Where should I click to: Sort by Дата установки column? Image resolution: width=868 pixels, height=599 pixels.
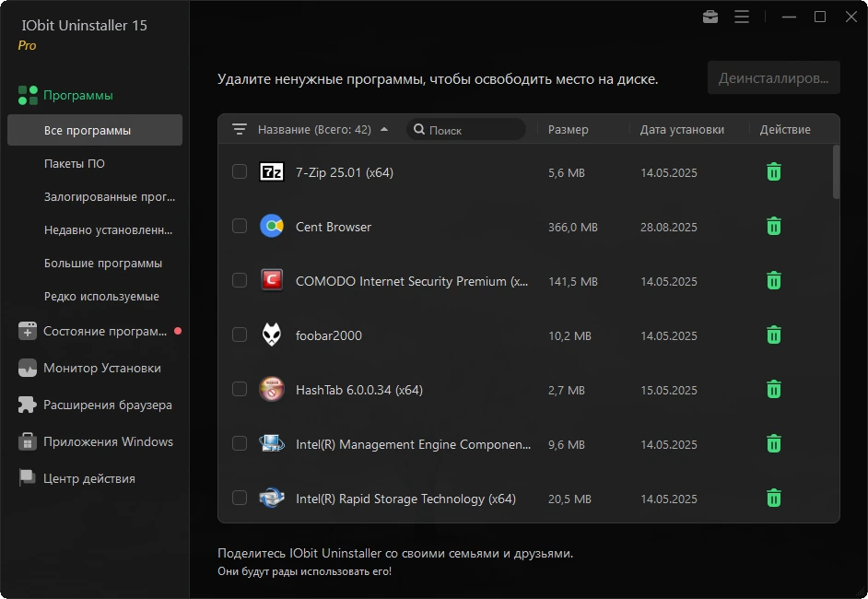pos(682,130)
